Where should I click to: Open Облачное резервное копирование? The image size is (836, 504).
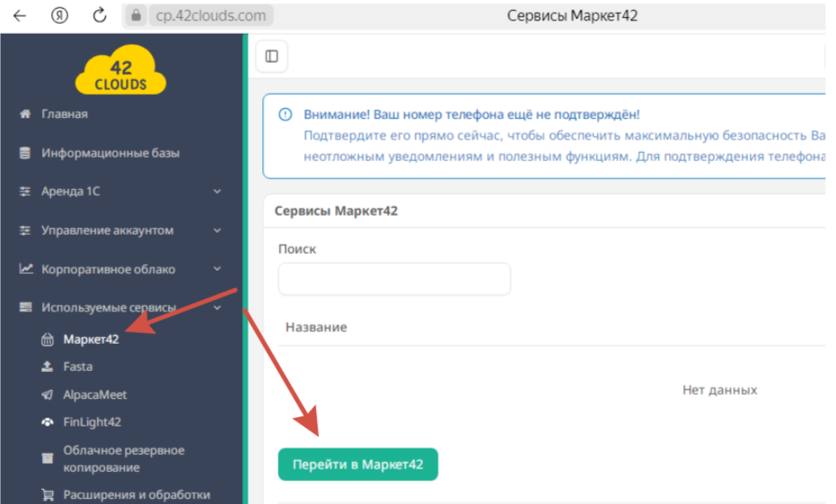(x=124, y=459)
